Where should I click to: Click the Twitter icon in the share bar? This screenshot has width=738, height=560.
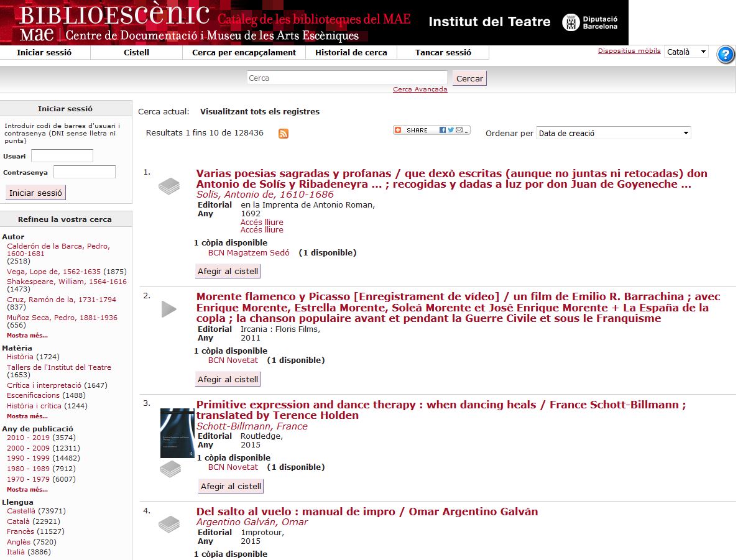[x=450, y=130]
